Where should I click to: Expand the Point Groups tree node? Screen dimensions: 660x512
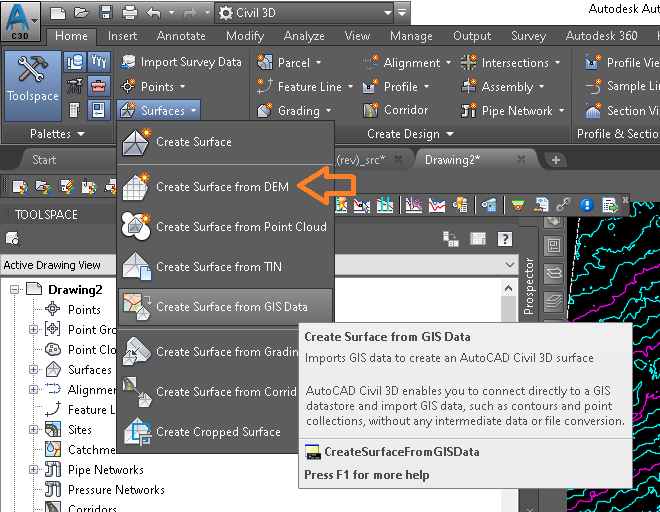tap(33, 329)
